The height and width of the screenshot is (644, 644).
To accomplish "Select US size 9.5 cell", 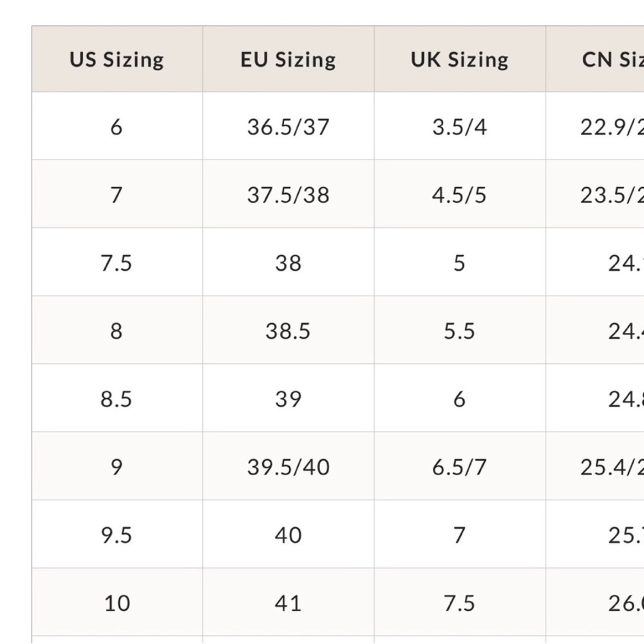I will coord(116,535).
